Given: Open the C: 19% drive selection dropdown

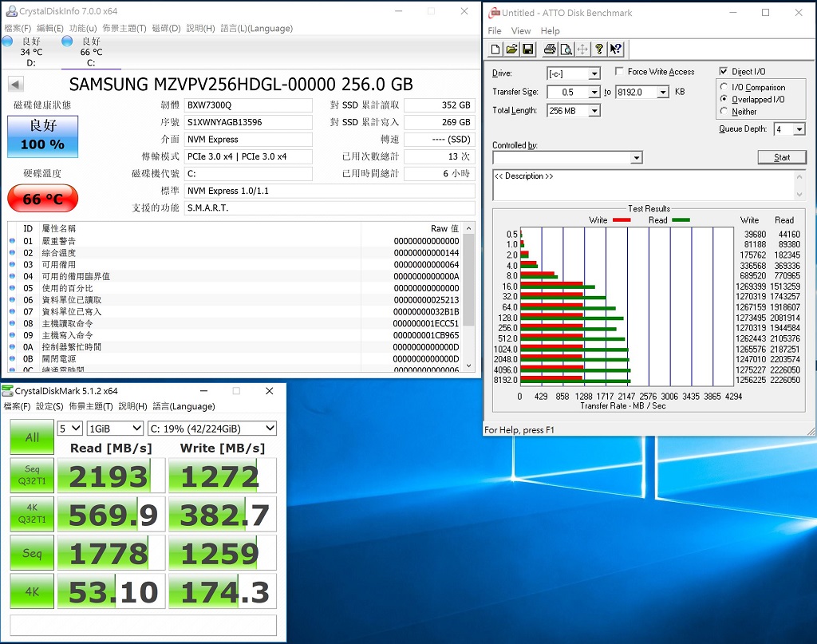Looking at the screenshot, I should [212, 429].
